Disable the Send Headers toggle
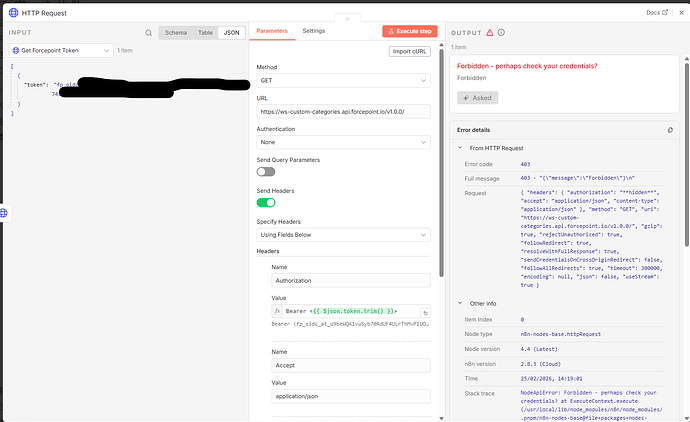This screenshot has width=690, height=422. tap(266, 202)
